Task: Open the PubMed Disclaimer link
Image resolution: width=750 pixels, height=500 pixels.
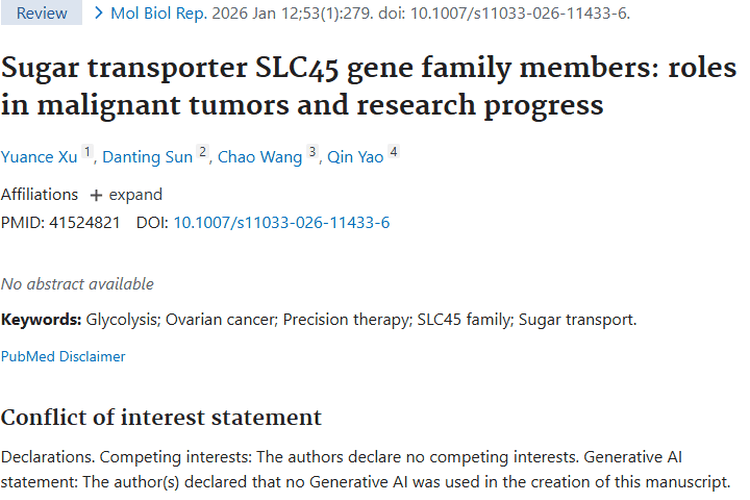Action: (x=63, y=356)
